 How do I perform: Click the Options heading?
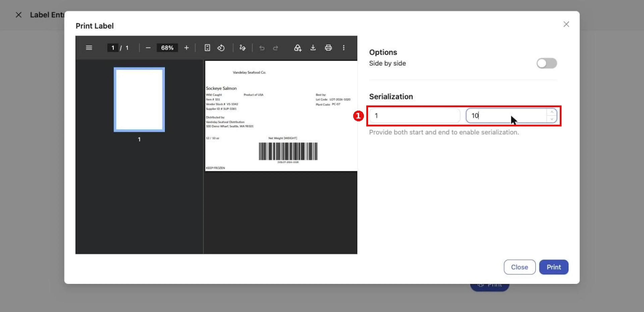pos(383,52)
